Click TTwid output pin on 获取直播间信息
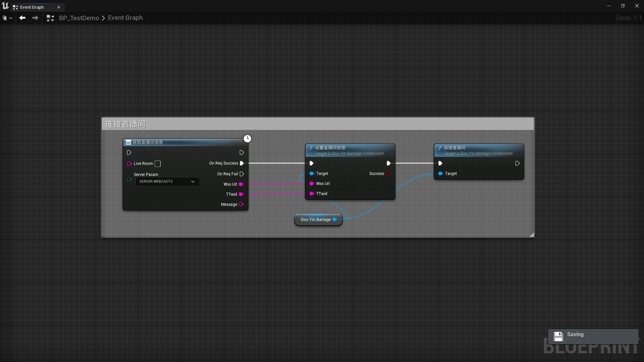The width and height of the screenshot is (644, 362). click(x=241, y=194)
